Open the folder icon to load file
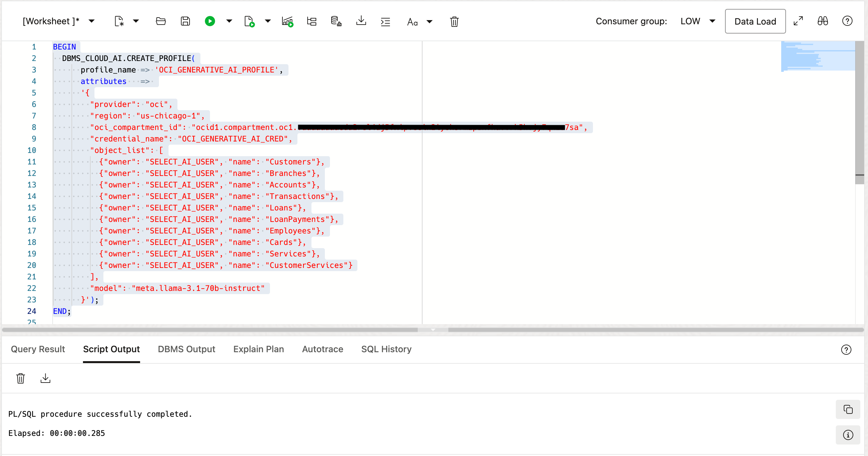 click(161, 21)
